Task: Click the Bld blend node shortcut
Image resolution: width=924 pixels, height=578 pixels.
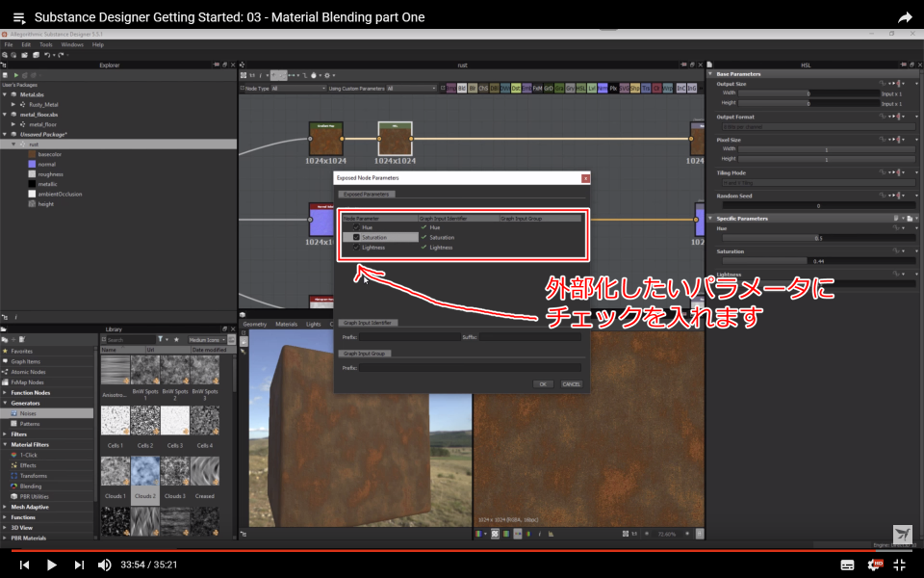Action: pyautogui.click(x=462, y=89)
